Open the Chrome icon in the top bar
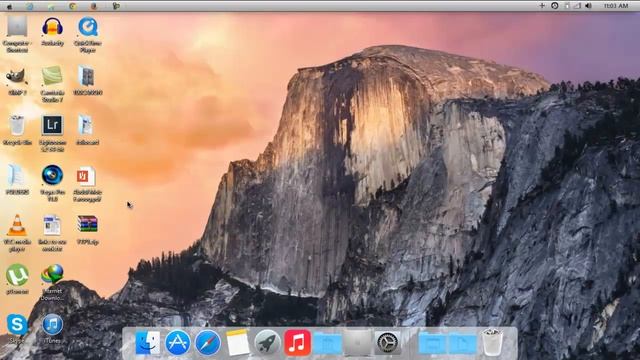640x360 pixels. 73,6
